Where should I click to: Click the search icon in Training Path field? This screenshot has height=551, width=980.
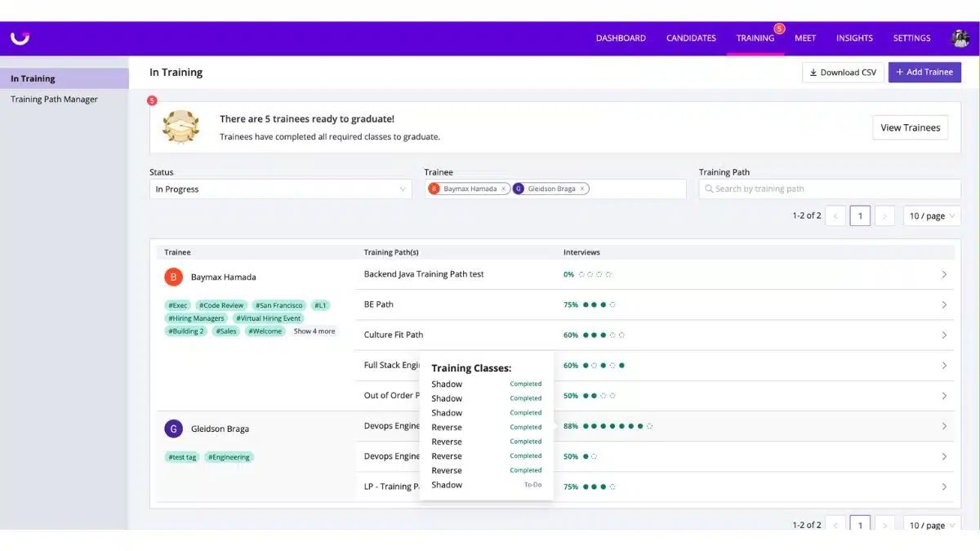(x=710, y=189)
